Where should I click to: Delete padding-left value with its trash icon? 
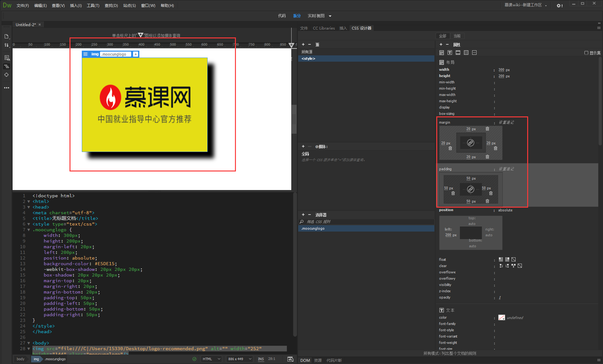(x=453, y=193)
